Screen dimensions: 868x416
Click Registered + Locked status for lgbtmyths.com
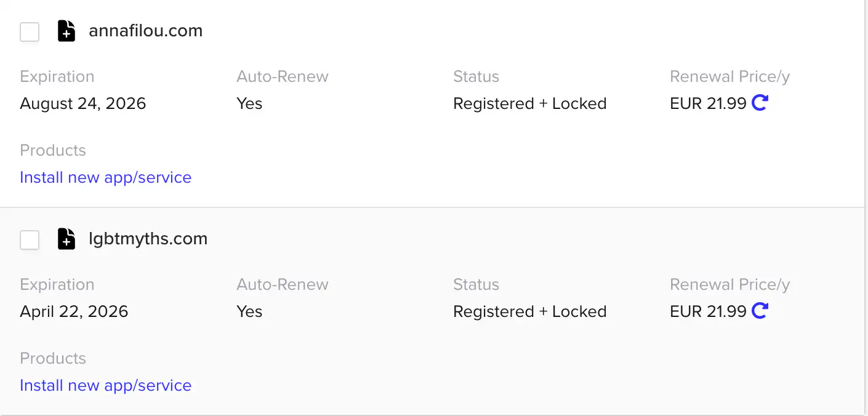(x=529, y=311)
